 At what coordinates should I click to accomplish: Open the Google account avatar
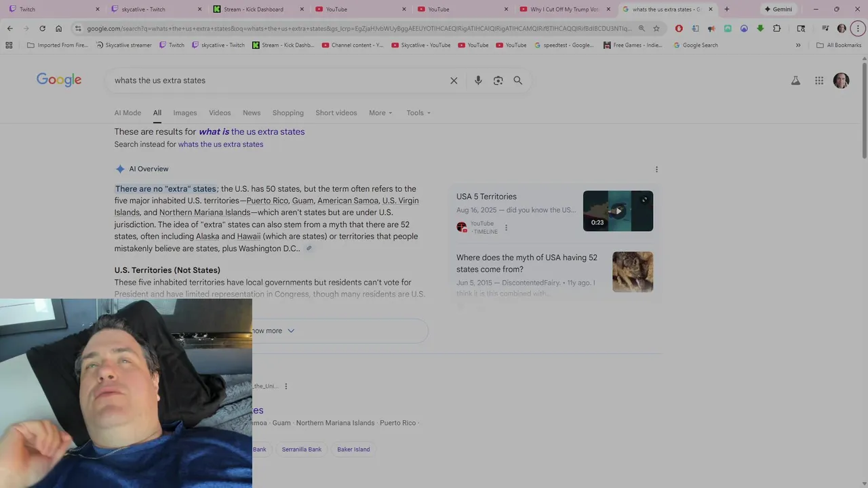point(842,81)
